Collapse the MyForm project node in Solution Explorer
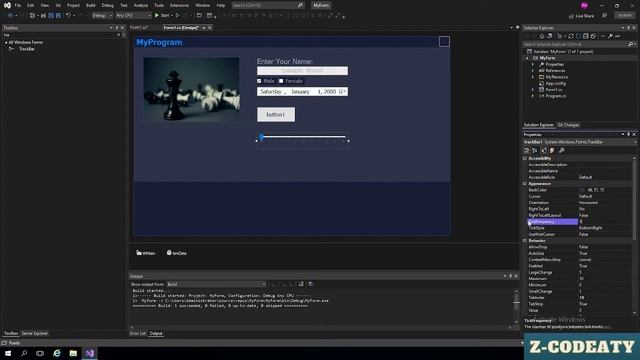The height and width of the screenshot is (360, 640). click(x=527, y=58)
